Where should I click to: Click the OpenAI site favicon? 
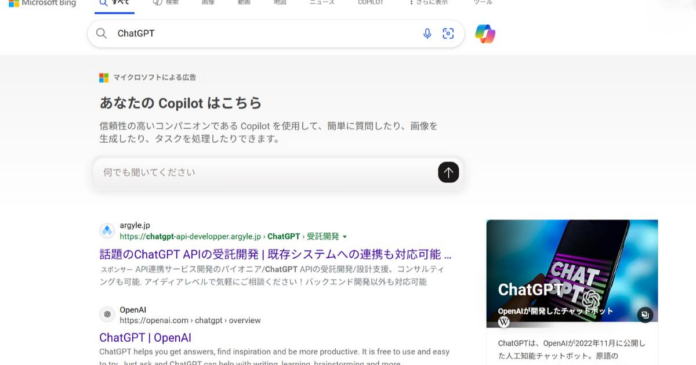pos(107,314)
